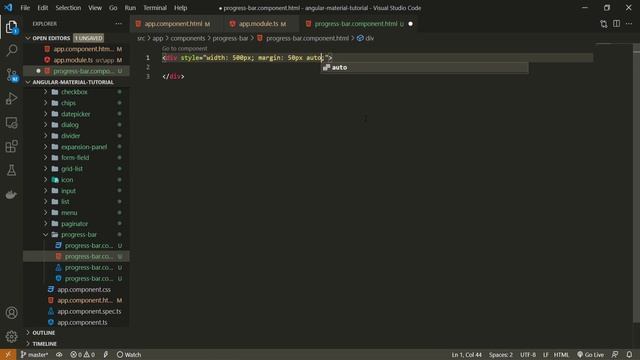Open errors and warnings problems panel
Screen dimensions: 640x360
82,355
